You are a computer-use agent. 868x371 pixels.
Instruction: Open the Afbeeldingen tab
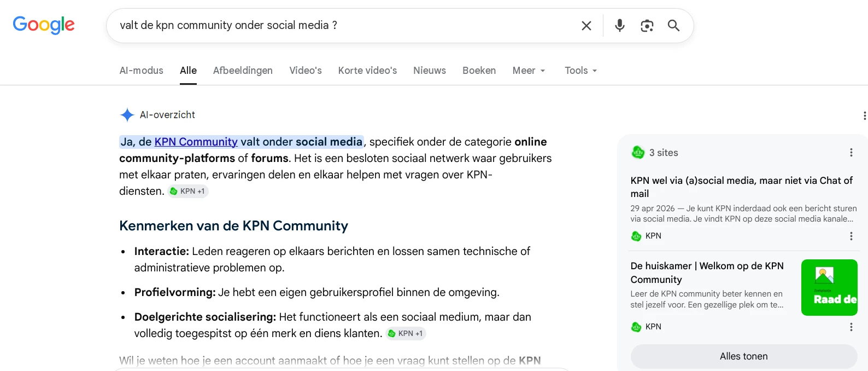point(243,71)
